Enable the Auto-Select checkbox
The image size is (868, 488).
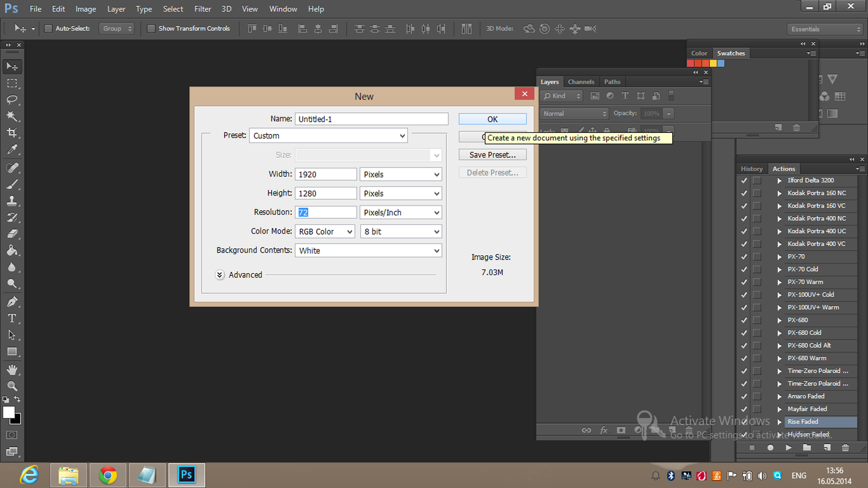click(48, 28)
